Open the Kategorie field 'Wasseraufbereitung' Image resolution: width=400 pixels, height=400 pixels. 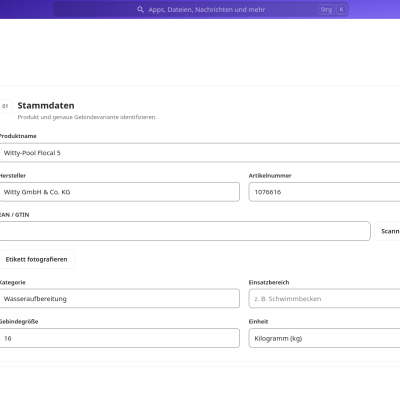pos(119,299)
